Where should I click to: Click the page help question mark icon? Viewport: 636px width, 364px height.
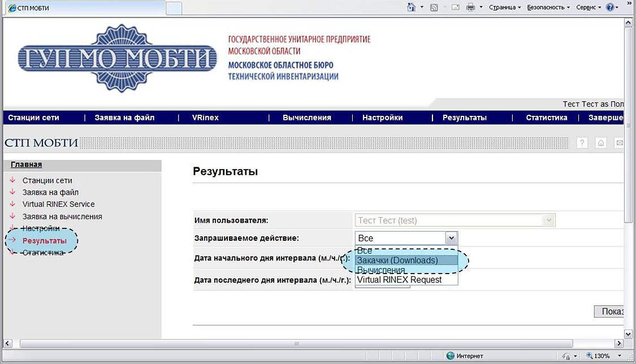(x=582, y=142)
